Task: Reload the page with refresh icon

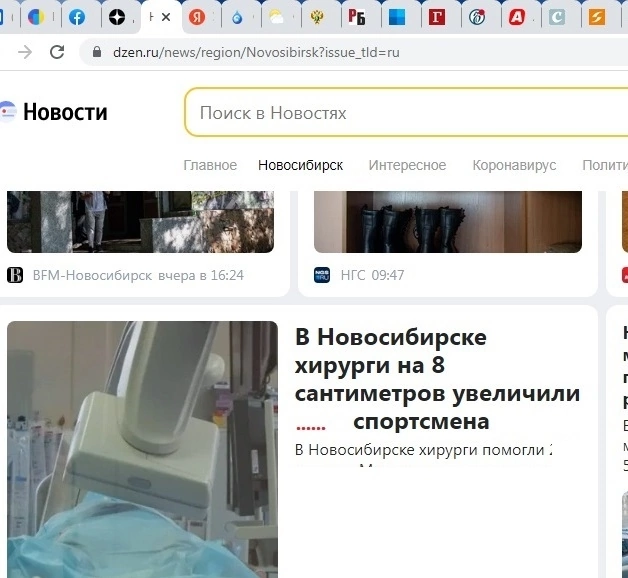Action: (57, 52)
